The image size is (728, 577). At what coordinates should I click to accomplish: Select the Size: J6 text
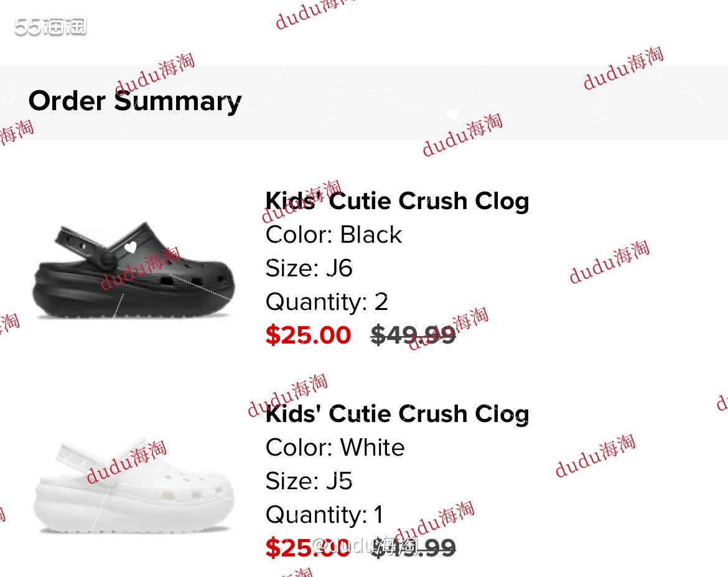coord(309,268)
